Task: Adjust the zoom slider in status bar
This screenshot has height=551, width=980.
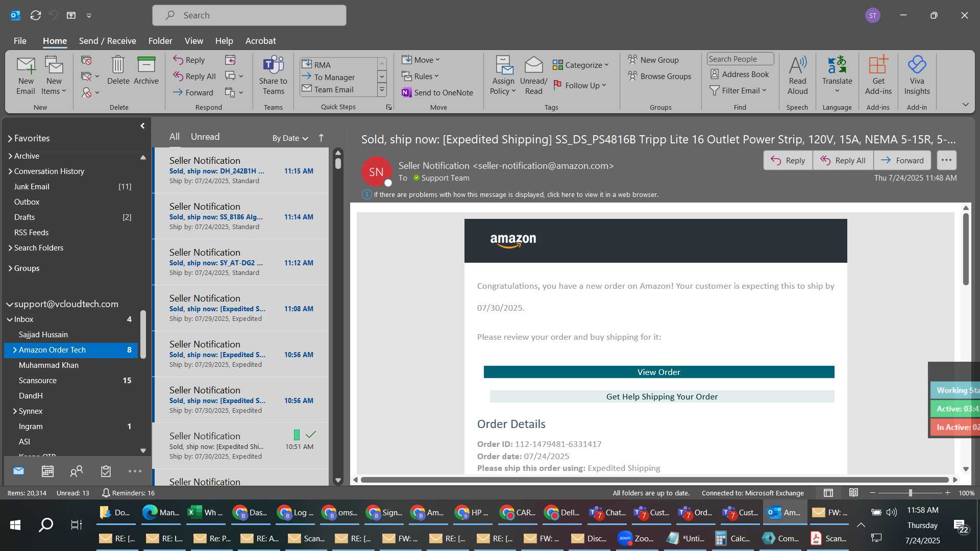Action: tap(910, 493)
